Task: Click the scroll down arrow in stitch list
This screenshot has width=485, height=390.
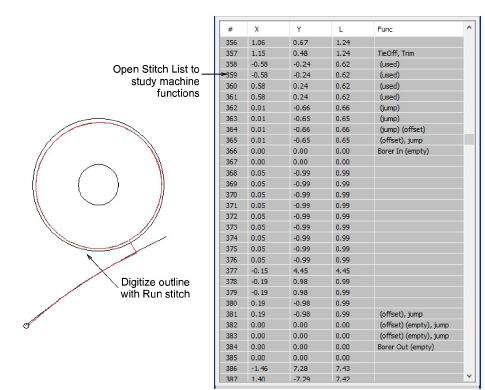Action: 469,376
